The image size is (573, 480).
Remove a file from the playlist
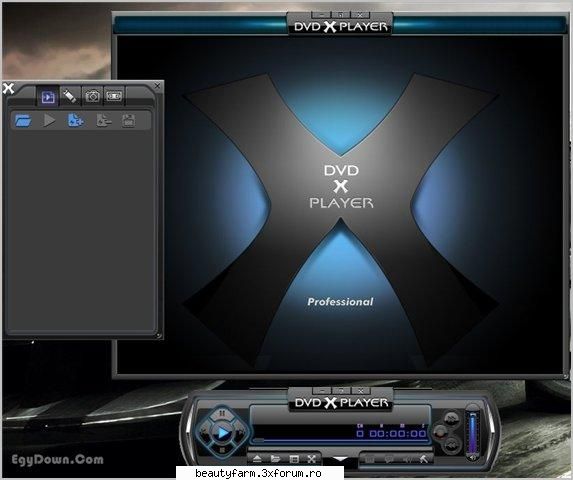coord(103,120)
